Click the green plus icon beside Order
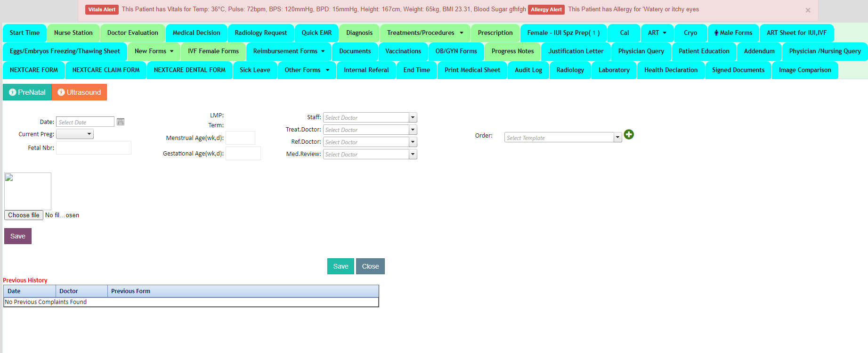This screenshot has height=353, width=868. [x=629, y=135]
